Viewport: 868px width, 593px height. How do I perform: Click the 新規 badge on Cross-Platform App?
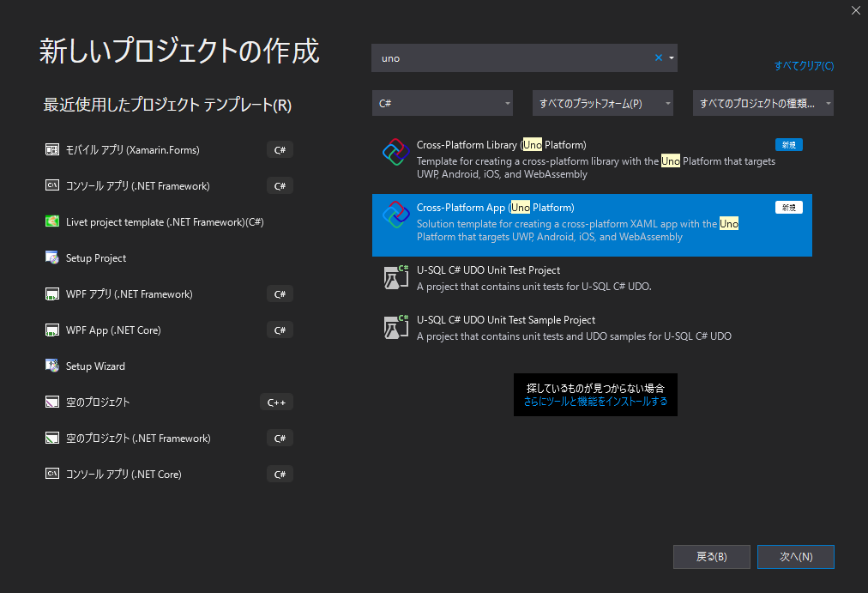[x=789, y=207]
